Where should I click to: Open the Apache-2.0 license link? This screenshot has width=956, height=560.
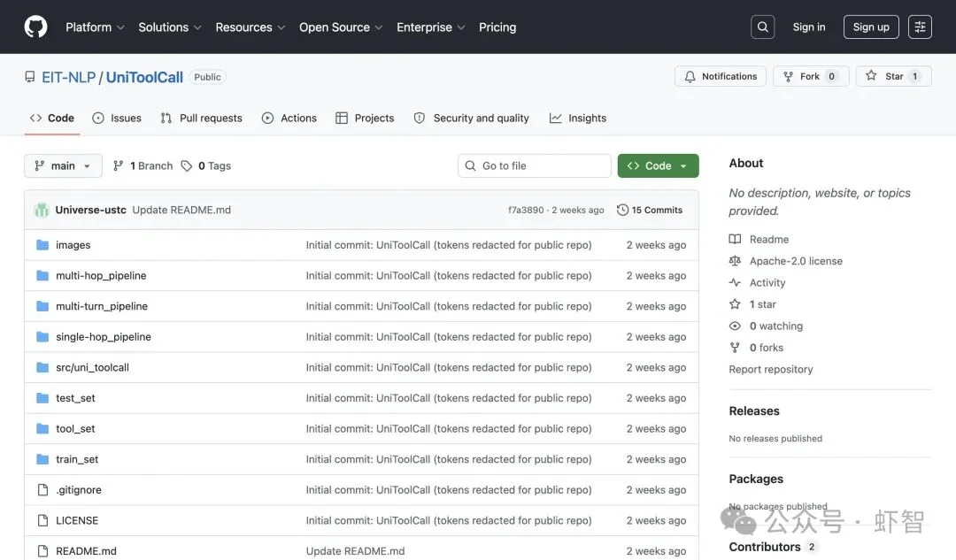pos(795,261)
